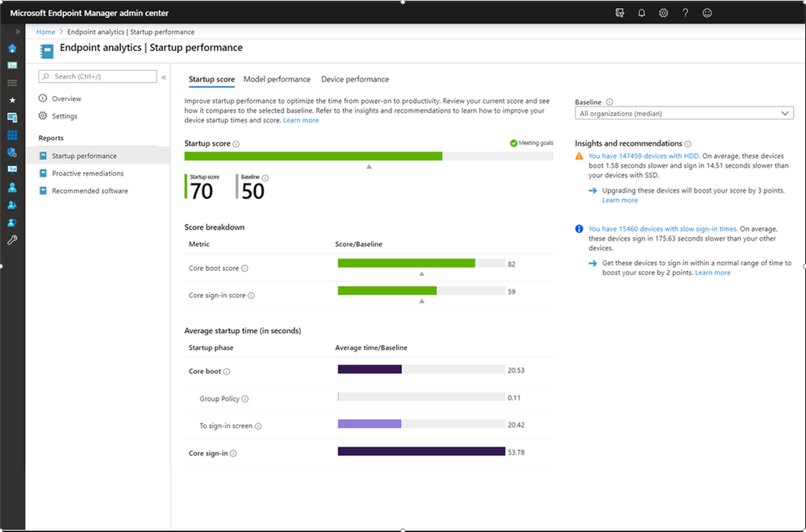Screen dimensions: 806x532
Task: Open Endpoint security shield icon
Action: (12, 152)
